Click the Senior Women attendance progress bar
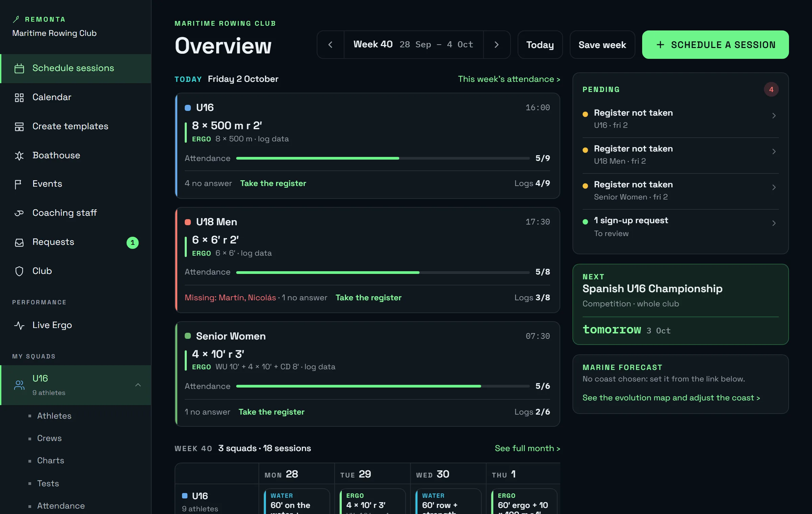812x514 pixels. [383, 386]
